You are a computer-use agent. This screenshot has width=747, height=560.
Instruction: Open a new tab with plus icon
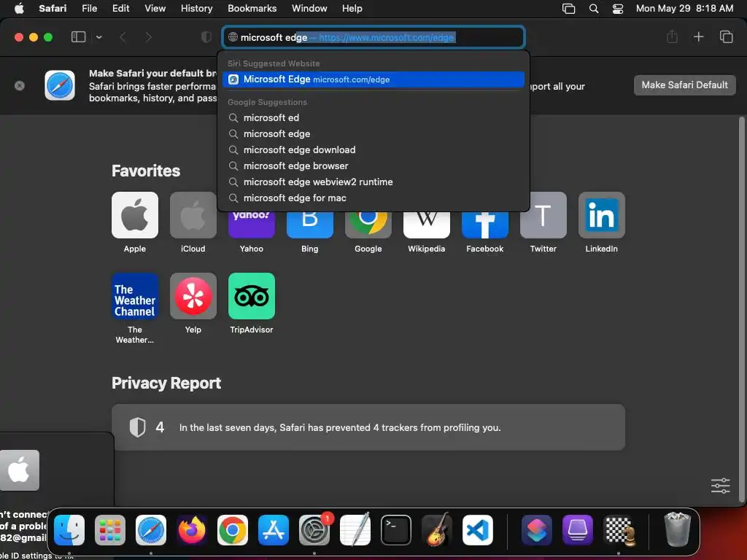pos(698,36)
